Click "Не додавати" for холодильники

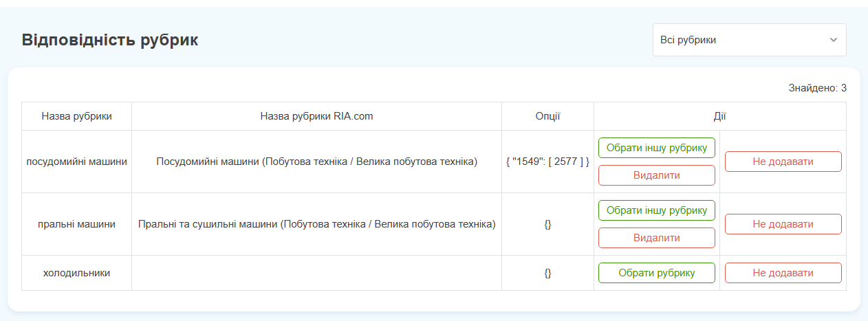783,273
